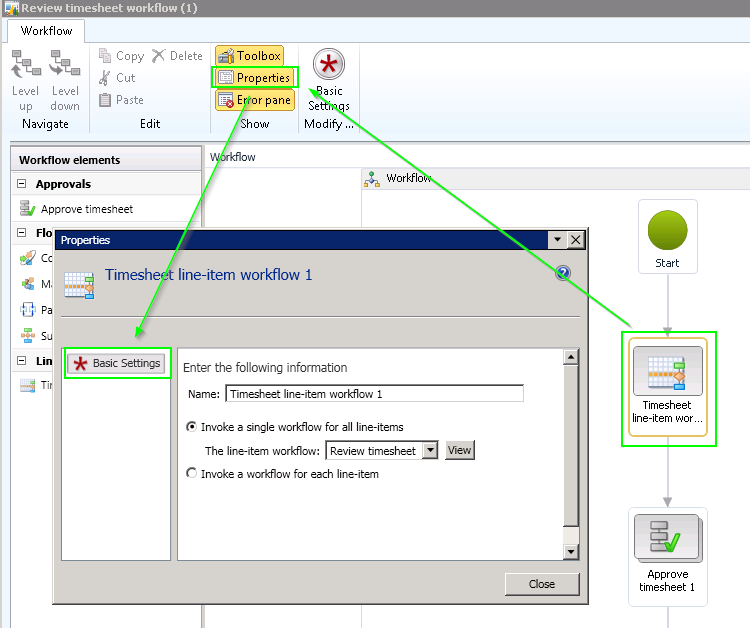Select the Approve timesheet 1 node
The height and width of the screenshot is (628, 750).
click(667, 556)
